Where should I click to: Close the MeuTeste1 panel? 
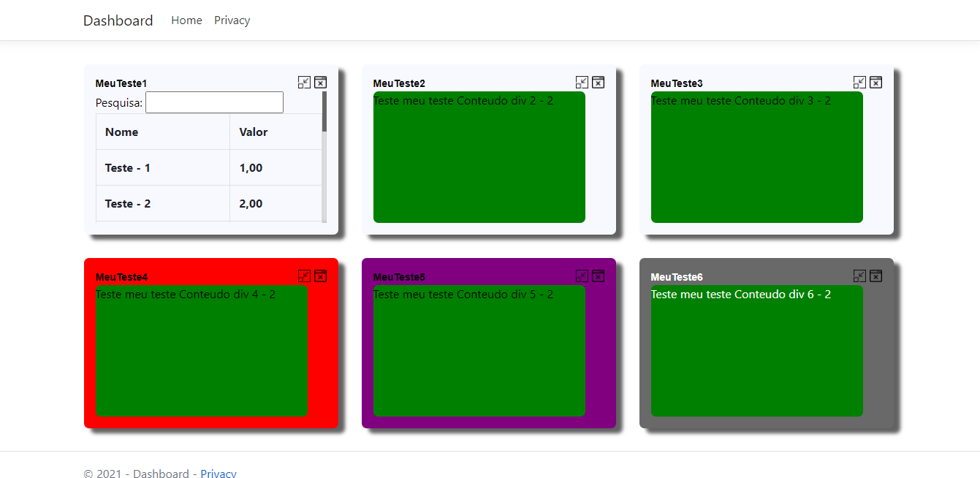(x=320, y=82)
